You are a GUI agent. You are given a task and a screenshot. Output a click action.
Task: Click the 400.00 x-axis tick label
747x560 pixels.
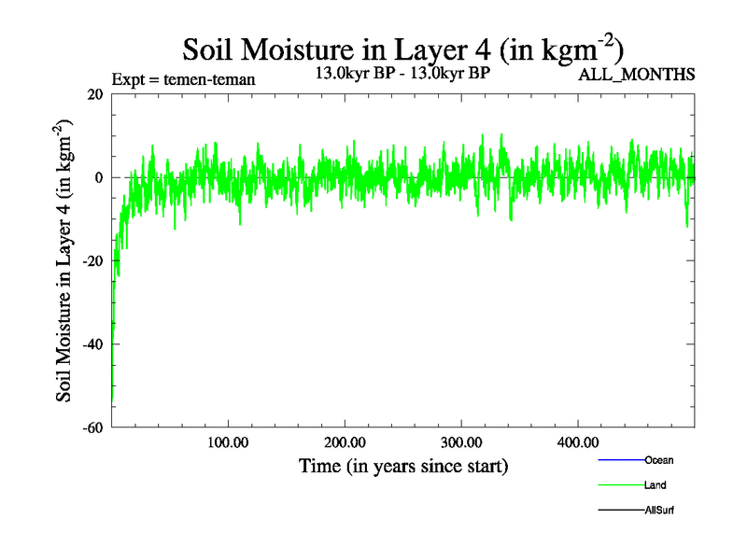click(x=578, y=441)
